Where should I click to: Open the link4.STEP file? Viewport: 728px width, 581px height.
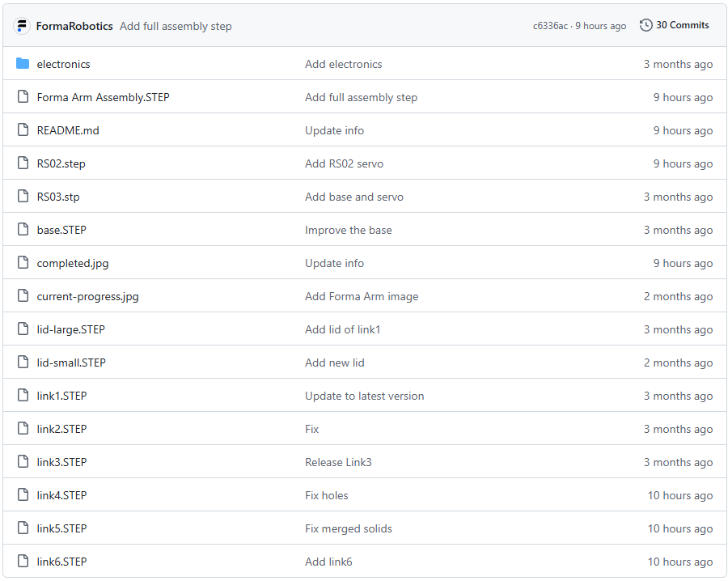point(61,495)
